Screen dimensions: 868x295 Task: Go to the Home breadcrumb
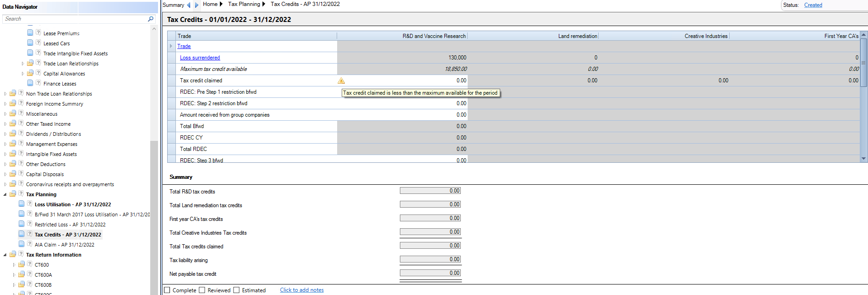point(210,4)
